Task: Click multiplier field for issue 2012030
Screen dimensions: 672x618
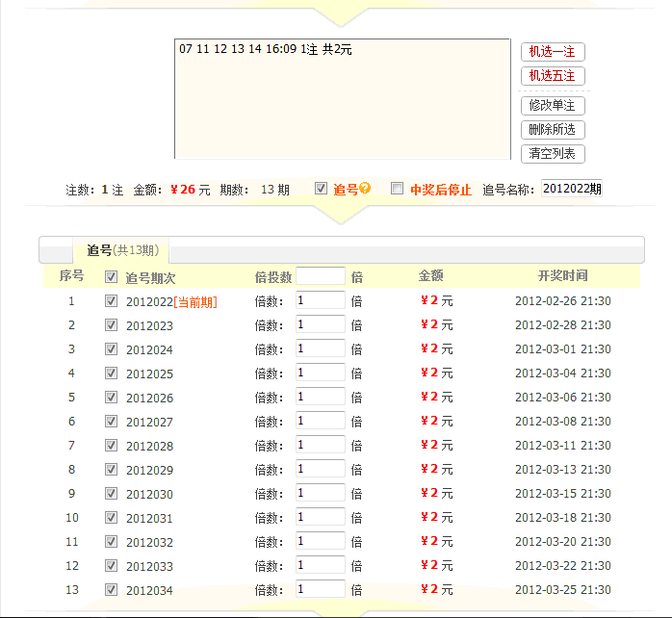Action: [x=321, y=493]
